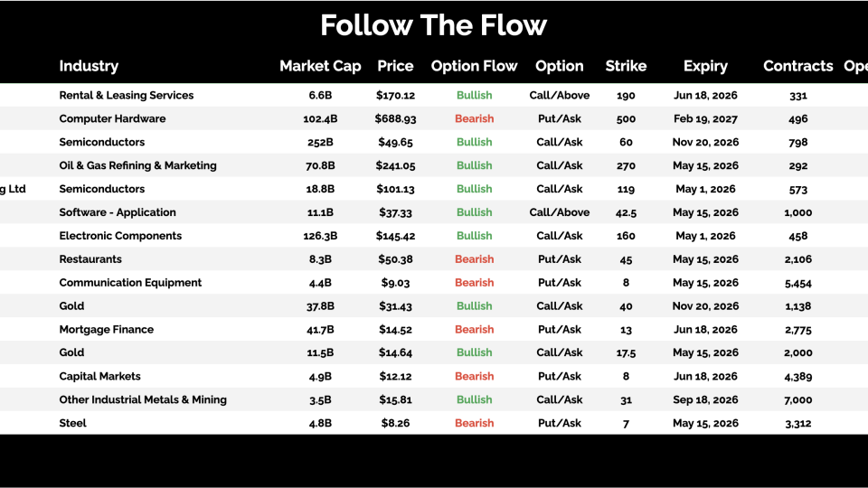Select the Communication Equipment row
The image size is (868, 488).
pyautogui.click(x=130, y=283)
